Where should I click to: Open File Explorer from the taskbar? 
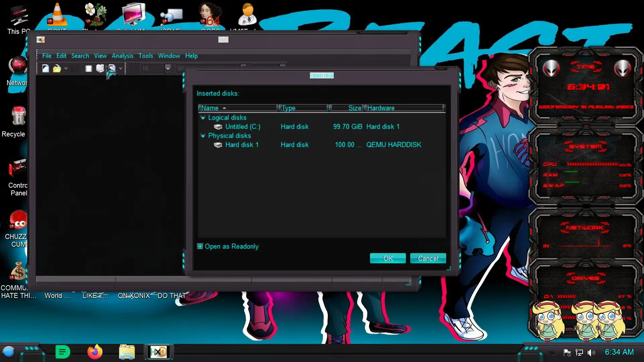[x=127, y=352]
